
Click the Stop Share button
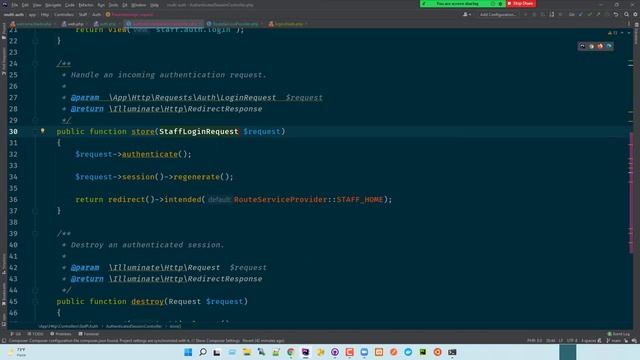(521, 4)
